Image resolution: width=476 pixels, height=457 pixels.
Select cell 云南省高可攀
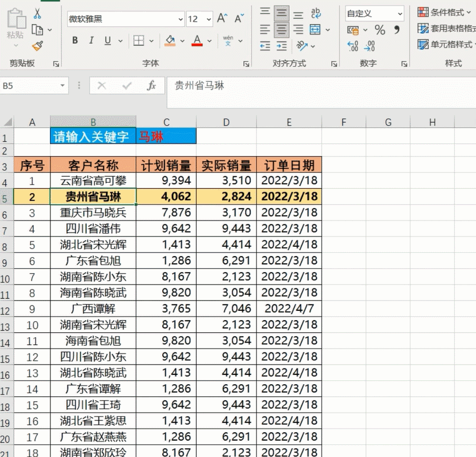point(93,181)
